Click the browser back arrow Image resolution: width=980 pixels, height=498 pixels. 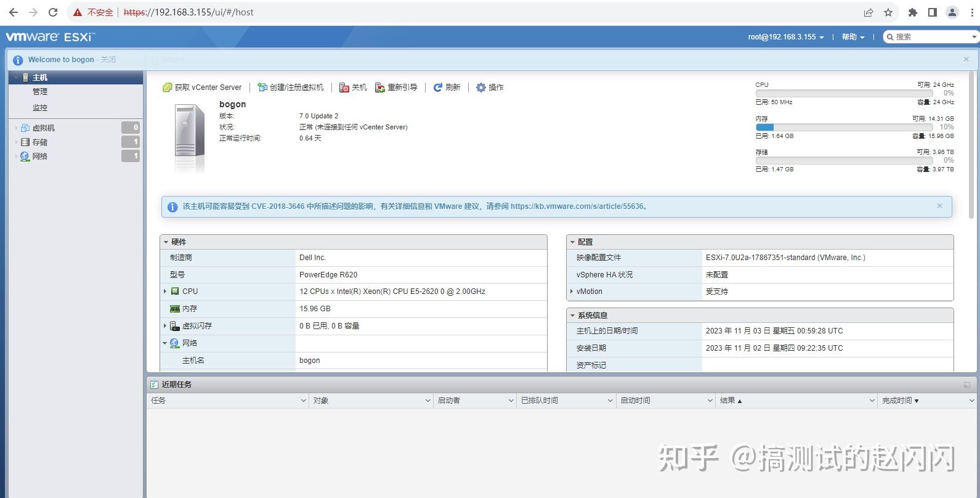tap(13, 12)
